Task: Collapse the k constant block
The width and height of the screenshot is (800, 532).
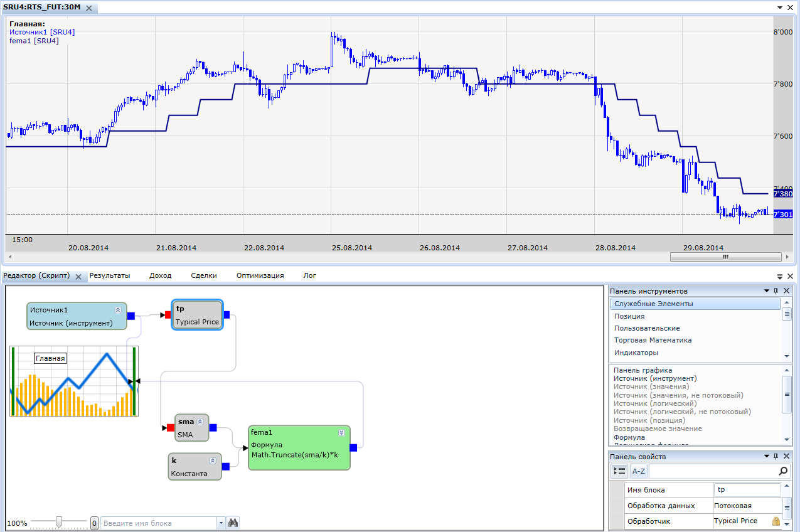Action: [x=213, y=460]
